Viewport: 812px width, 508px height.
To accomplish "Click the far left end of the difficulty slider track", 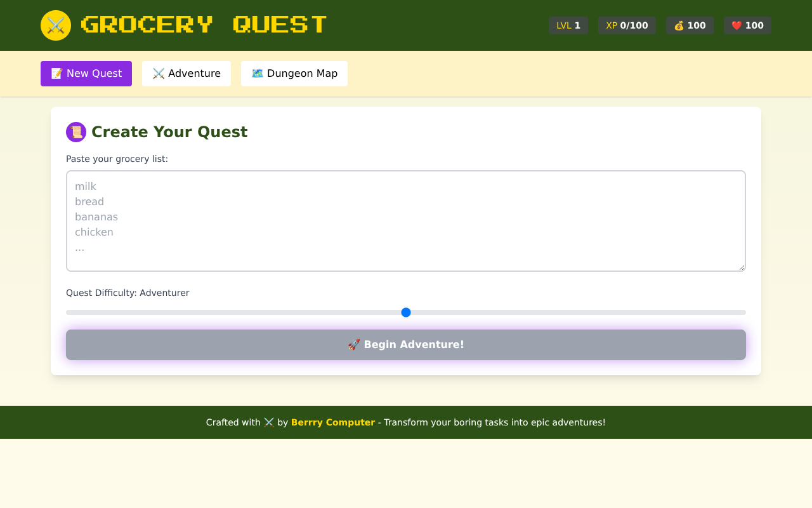I will [x=69, y=312].
